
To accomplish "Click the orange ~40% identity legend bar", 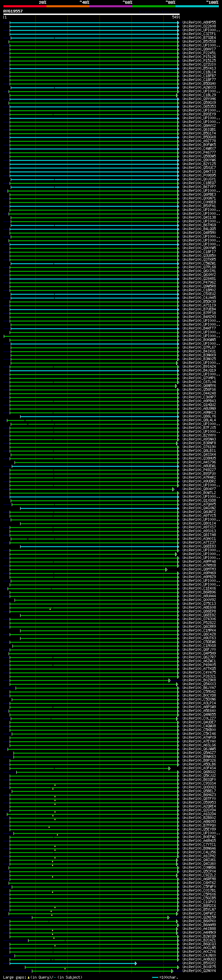I will [x=68, y=6].
